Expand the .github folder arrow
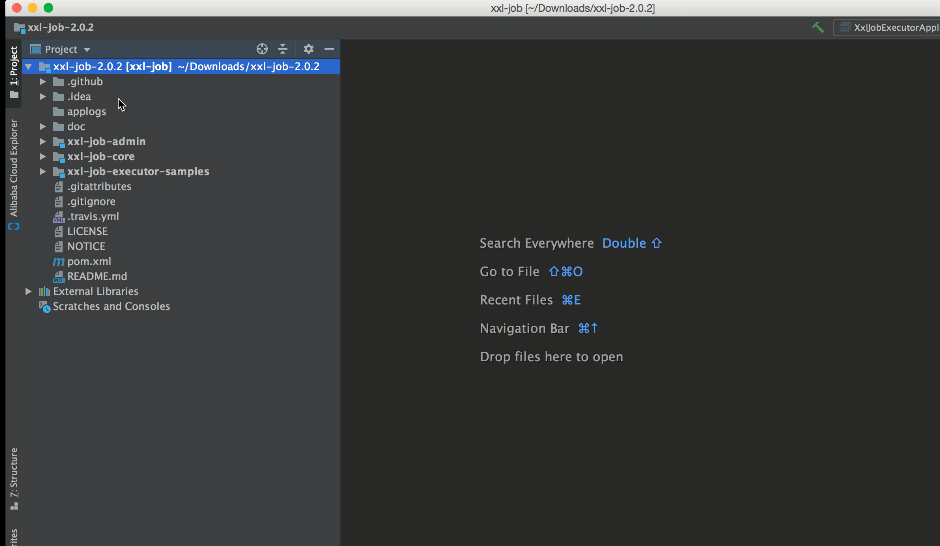The image size is (940, 546). point(43,82)
